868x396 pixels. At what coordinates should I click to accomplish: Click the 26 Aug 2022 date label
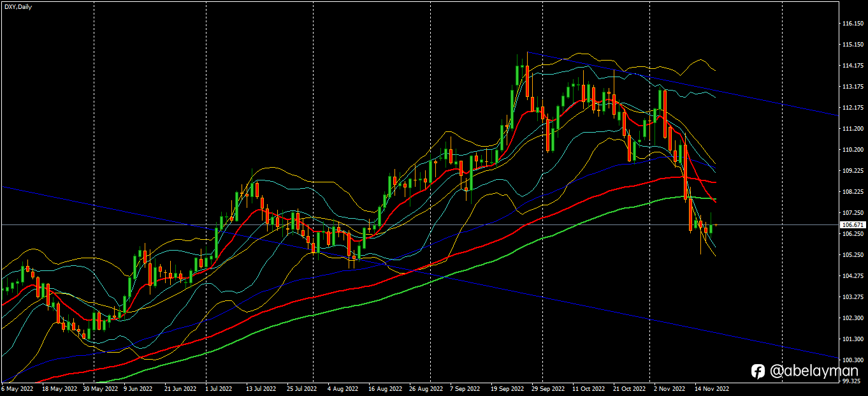(426, 388)
